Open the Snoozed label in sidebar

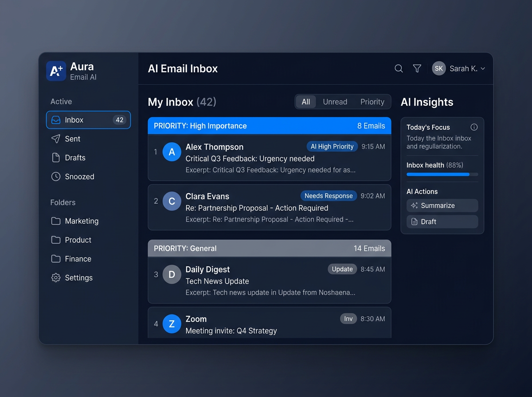click(80, 176)
